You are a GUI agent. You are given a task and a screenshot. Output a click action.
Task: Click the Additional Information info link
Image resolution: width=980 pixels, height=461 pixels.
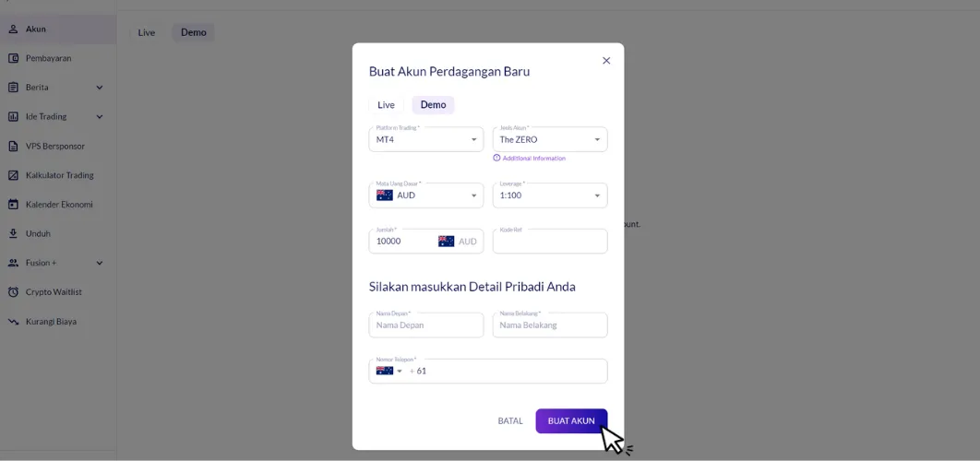[x=530, y=159]
